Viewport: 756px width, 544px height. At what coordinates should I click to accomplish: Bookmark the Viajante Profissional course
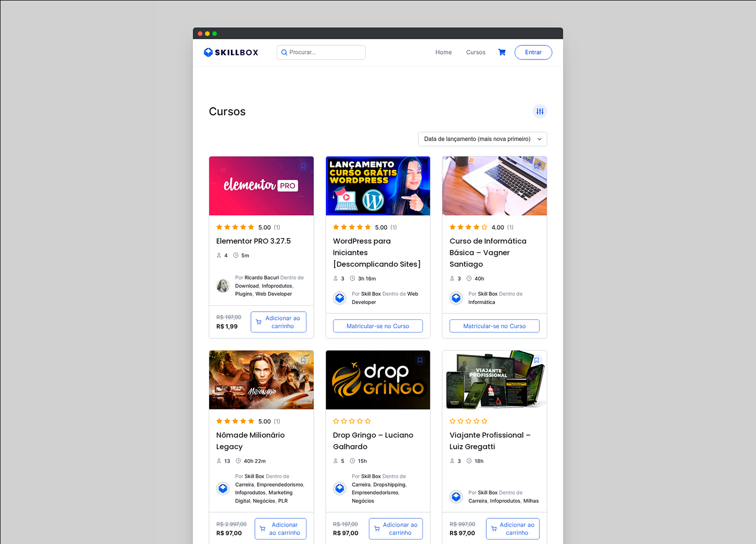tap(537, 360)
